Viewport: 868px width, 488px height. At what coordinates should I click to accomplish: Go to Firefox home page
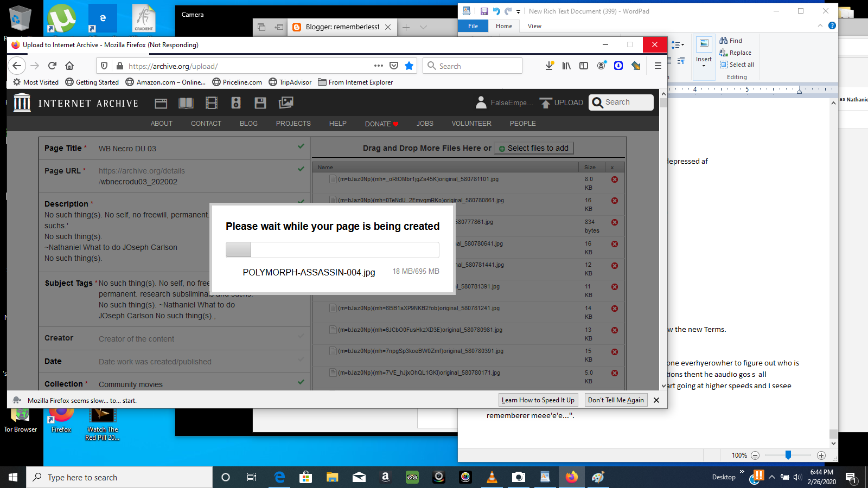tap(69, 66)
